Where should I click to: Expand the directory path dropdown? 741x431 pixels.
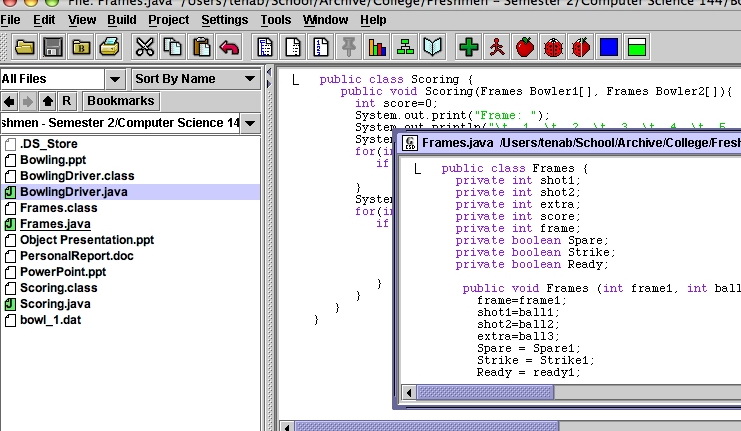(249, 123)
